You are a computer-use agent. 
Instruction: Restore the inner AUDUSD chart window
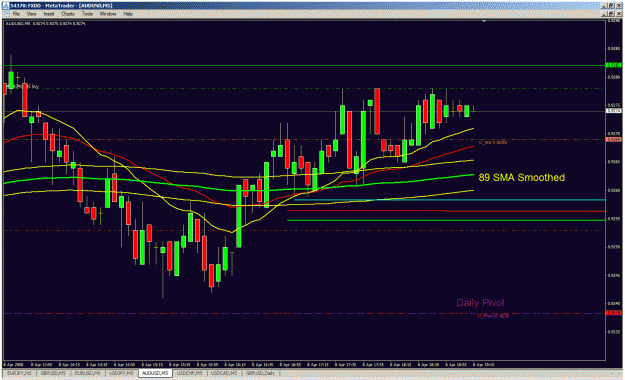pos(611,14)
